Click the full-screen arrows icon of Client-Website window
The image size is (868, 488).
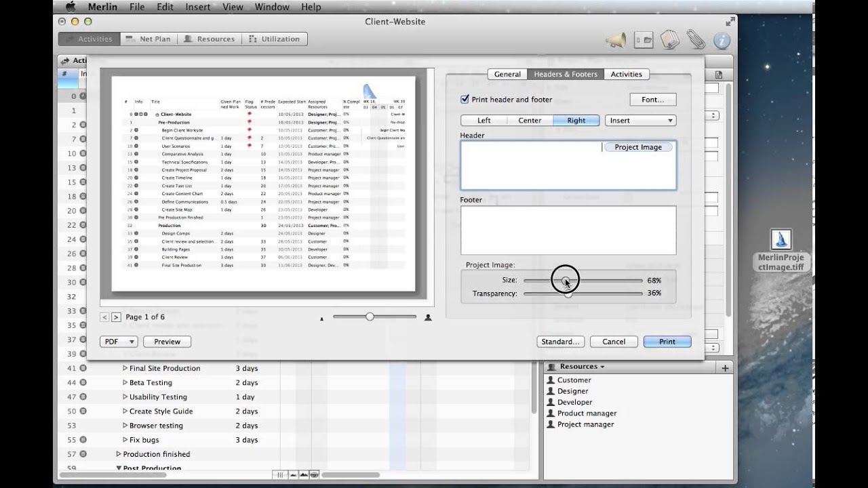(x=730, y=22)
